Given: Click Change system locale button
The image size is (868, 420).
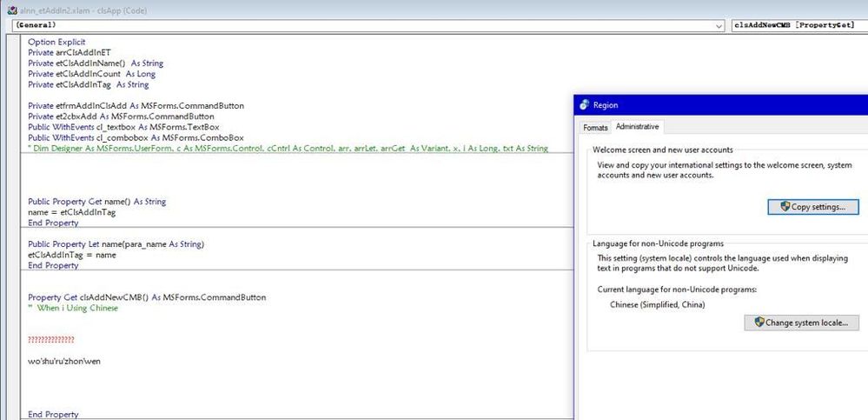Looking at the screenshot, I should [x=801, y=323].
